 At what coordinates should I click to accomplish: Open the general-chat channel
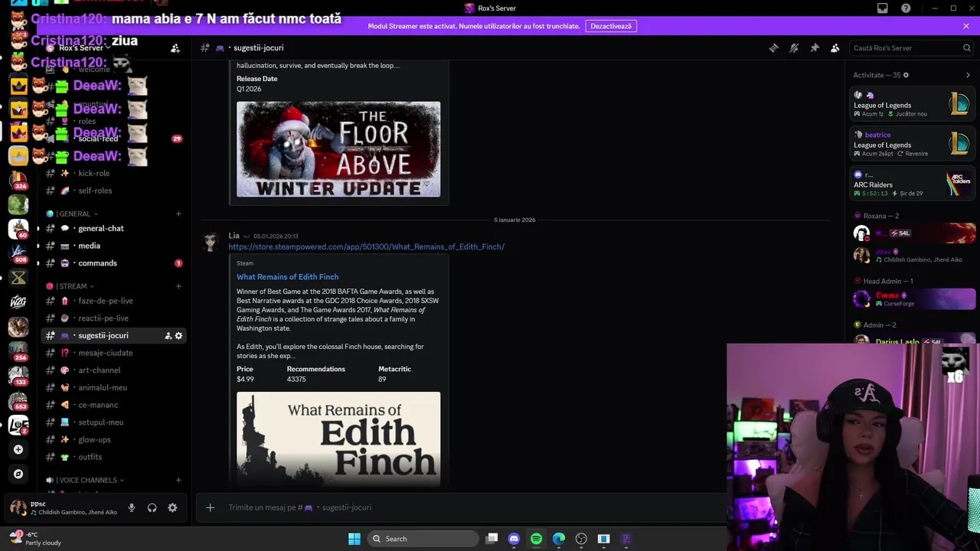tap(114, 228)
